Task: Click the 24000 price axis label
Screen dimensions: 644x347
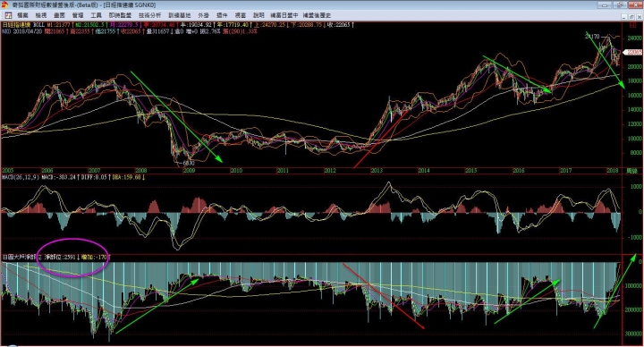Action: tap(634, 38)
